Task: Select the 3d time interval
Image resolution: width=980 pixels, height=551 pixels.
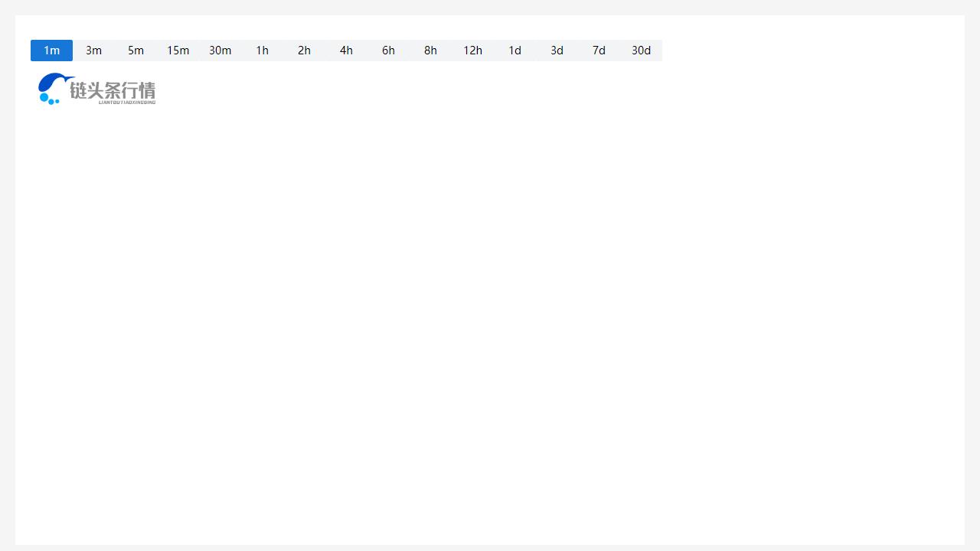Action: [x=557, y=51]
